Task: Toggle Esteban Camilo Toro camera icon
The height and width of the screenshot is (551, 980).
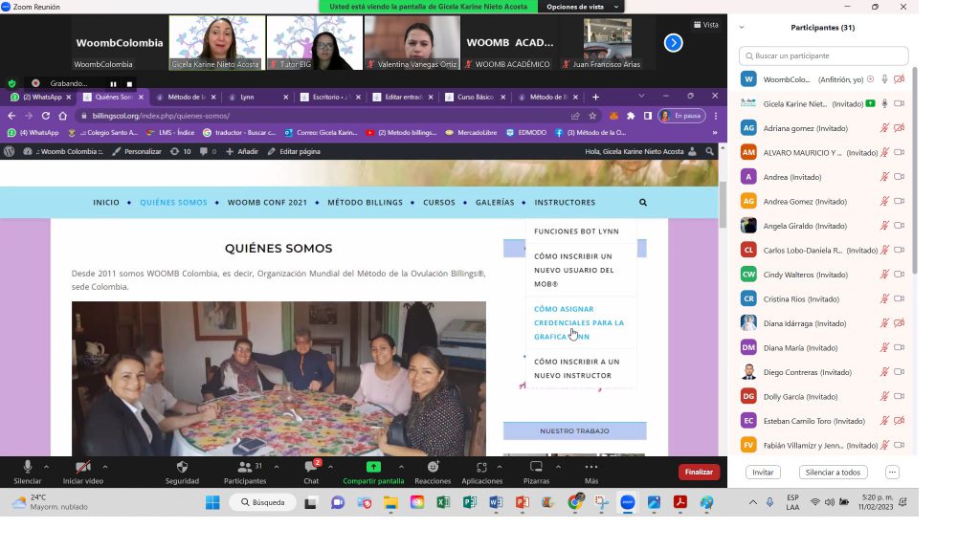Action: 899,421
